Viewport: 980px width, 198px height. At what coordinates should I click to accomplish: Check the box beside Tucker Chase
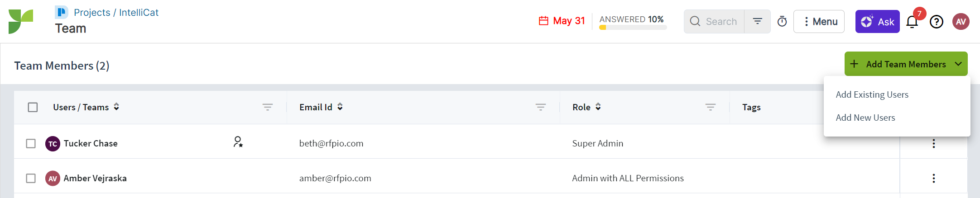pos(31,143)
